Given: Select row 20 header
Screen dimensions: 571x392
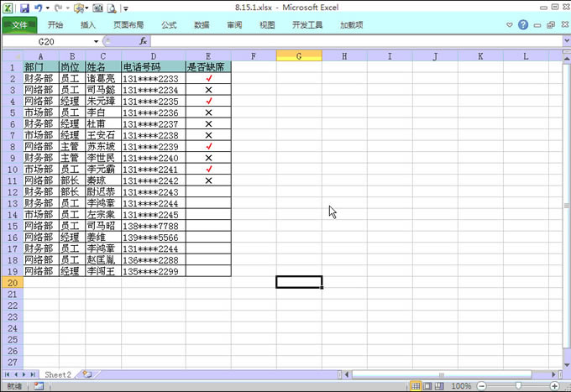Looking at the screenshot, I should (x=13, y=282).
